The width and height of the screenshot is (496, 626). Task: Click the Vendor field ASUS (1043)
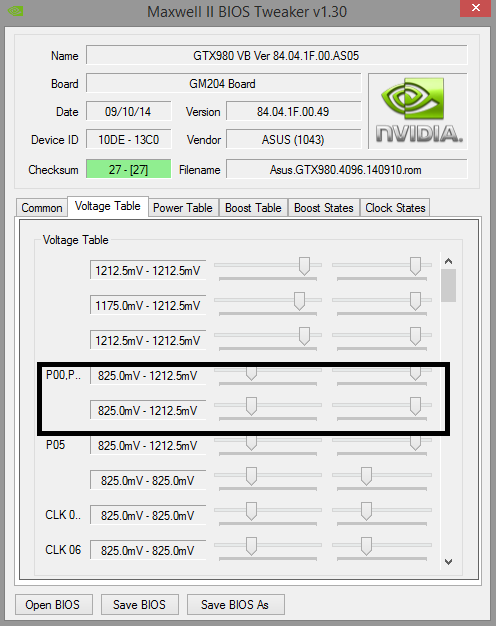coord(294,140)
